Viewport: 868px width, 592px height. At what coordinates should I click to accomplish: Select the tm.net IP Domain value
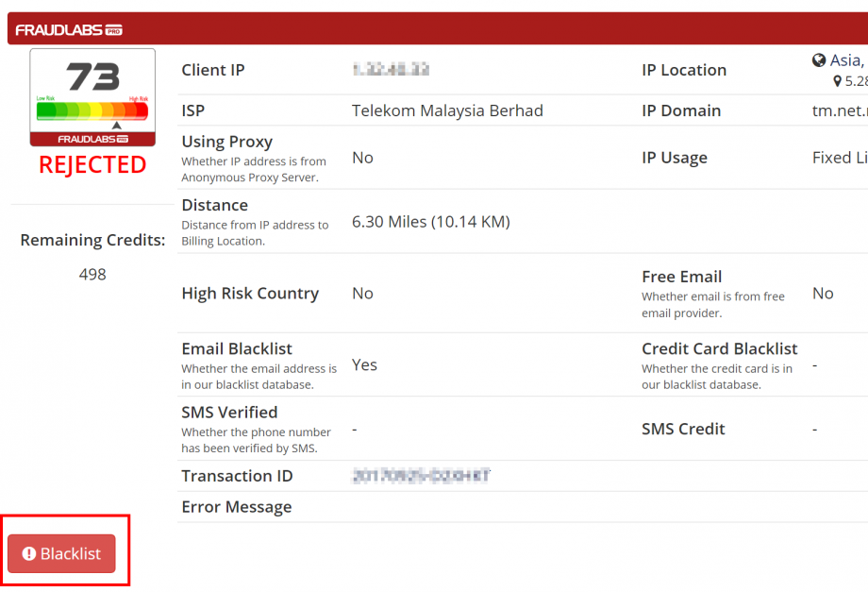[843, 110]
